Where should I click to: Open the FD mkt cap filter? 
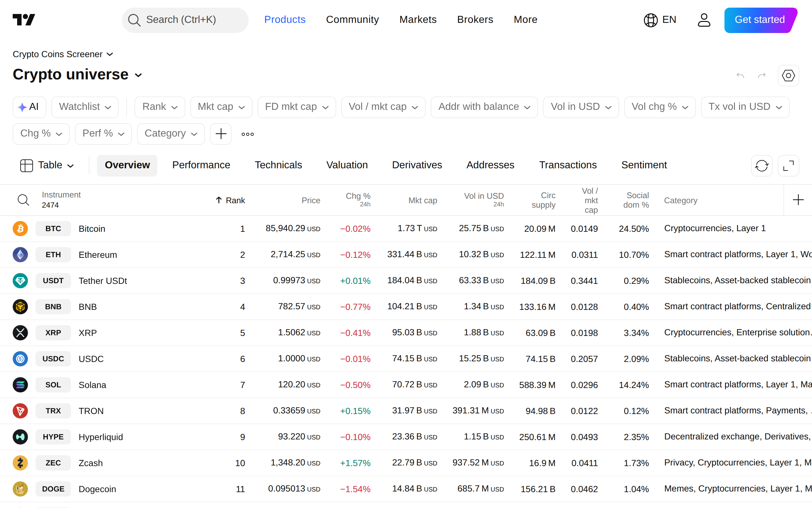click(297, 107)
